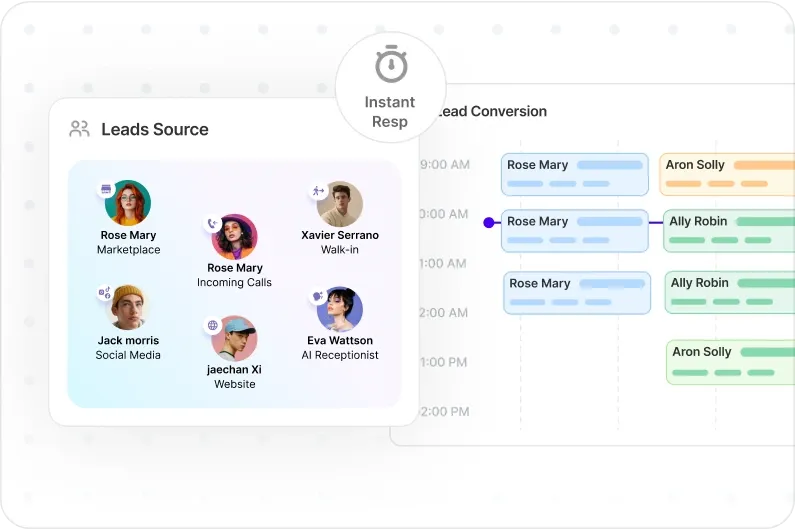Click the globe Website badge on jaechan Xi

tap(212, 325)
